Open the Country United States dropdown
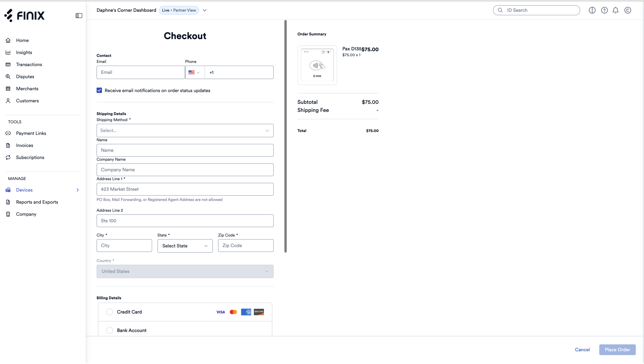644x364 pixels. click(x=185, y=271)
